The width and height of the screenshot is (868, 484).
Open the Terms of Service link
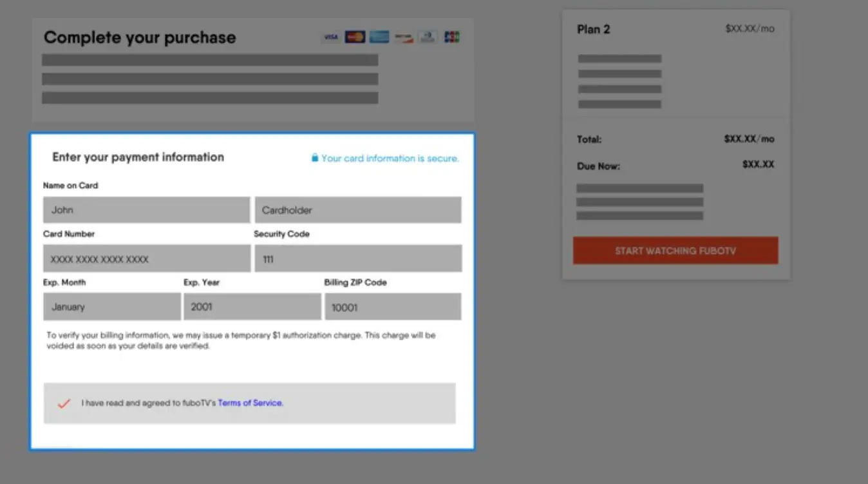click(250, 403)
